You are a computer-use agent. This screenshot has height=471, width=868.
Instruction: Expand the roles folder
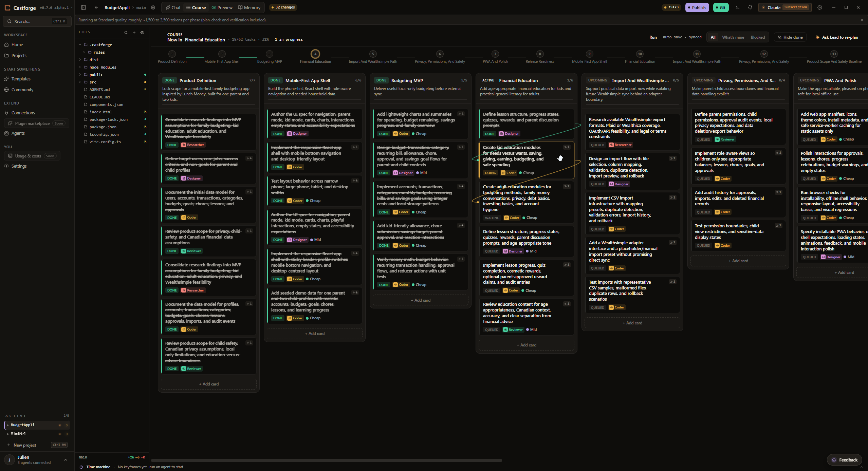click(84, 52)
